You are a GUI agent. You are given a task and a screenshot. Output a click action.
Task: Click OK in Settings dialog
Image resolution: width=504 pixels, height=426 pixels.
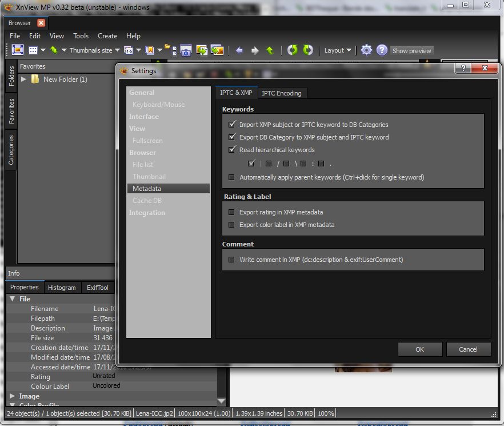420,349
